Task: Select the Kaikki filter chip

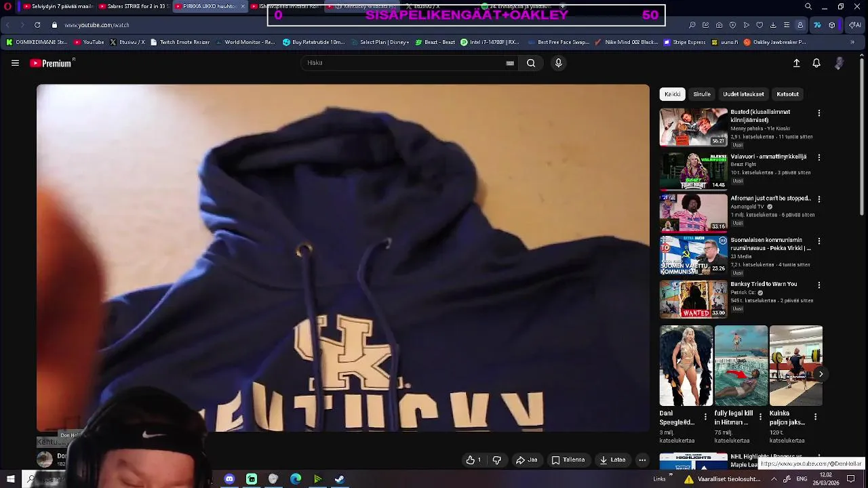Action: 672,94
